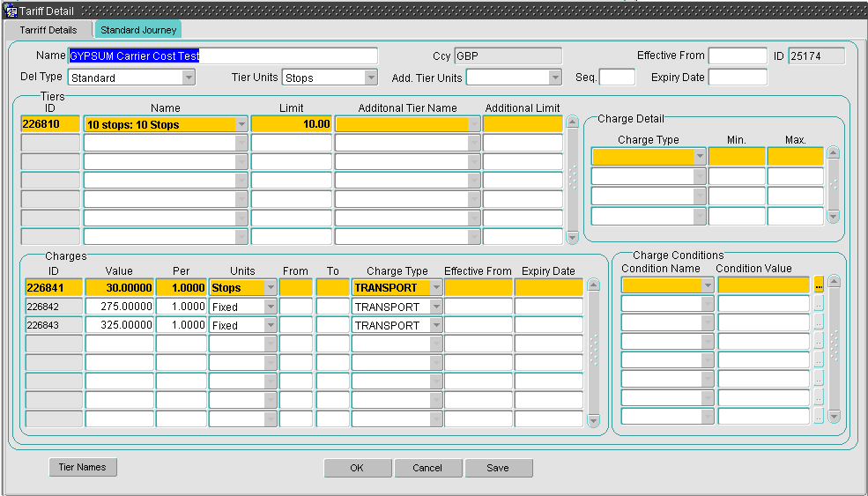Click the first Min. field in Charge Detail
The height and width of the screenshot is (496, 868).
click(737, 157)
